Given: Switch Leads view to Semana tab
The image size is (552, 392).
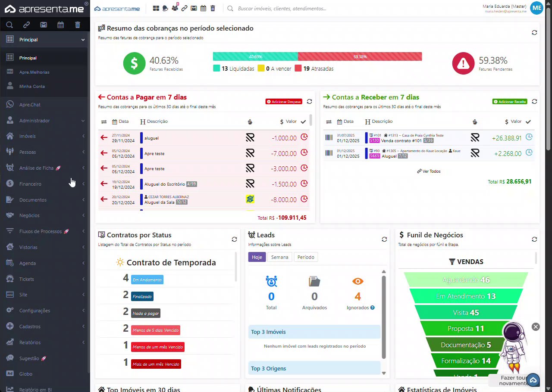Looking at the screenshot, I should click(x=279, y=257).
